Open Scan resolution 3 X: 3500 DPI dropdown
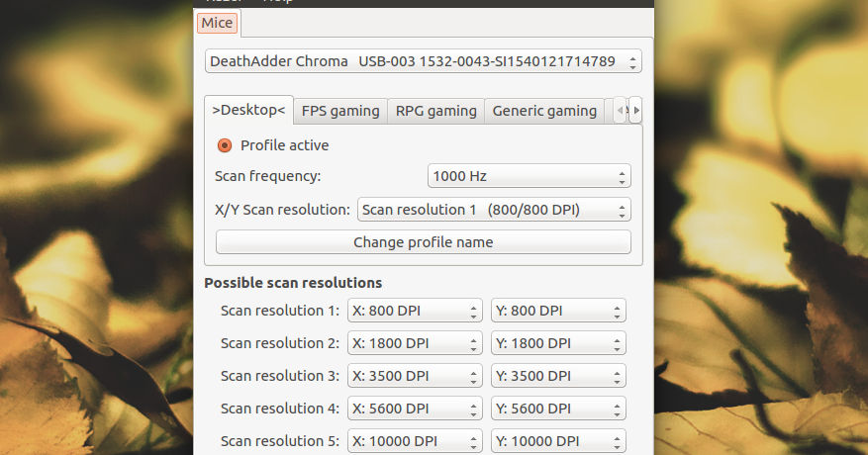Screen dimensions: 868x455 pyautogui.click(x=415, y=376)
